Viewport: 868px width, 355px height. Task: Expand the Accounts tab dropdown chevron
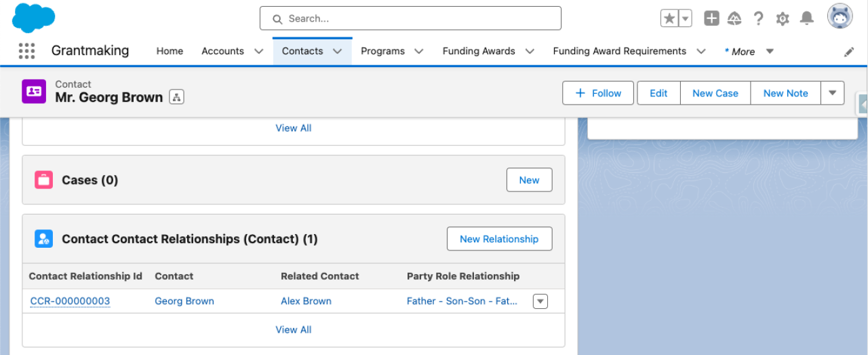point(258,51)
